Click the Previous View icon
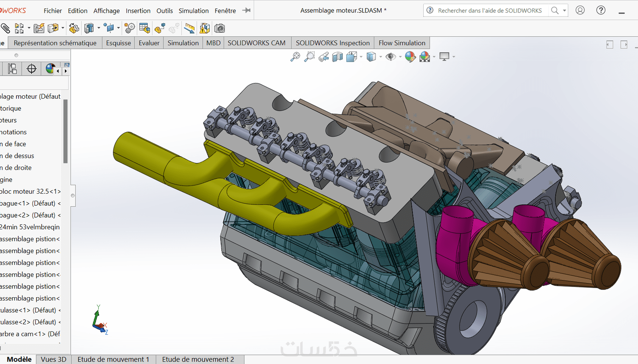This screenshot has width=638, height=364. 324,57
